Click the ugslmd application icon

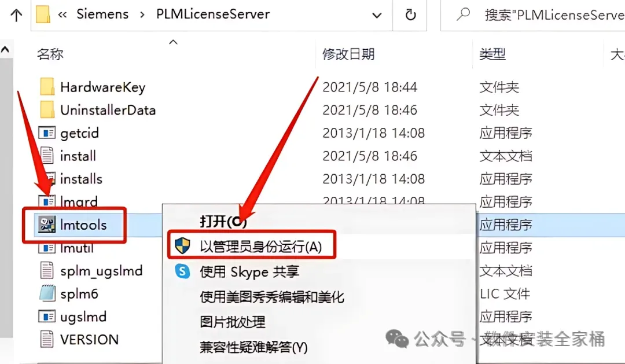click(x=47, y=317)
